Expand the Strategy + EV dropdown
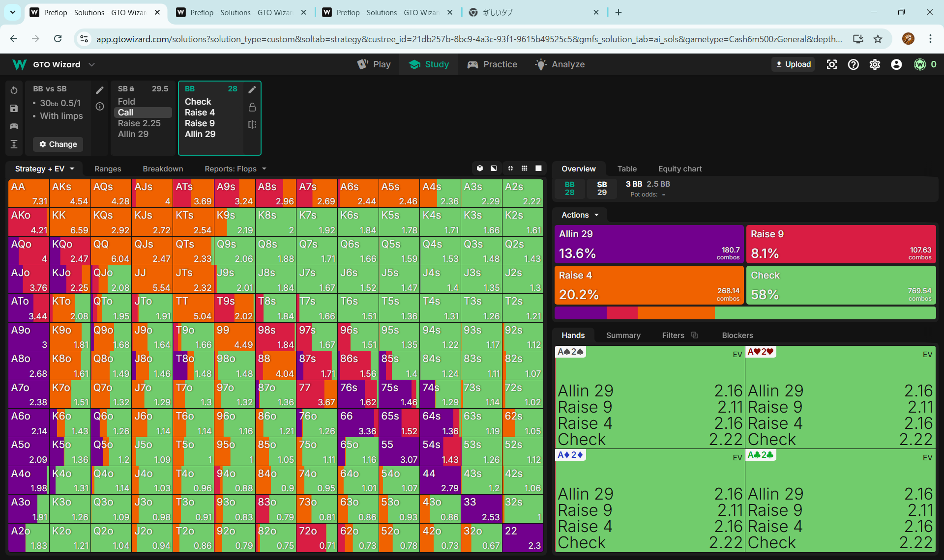944x560 pixels. pos(45,168)
